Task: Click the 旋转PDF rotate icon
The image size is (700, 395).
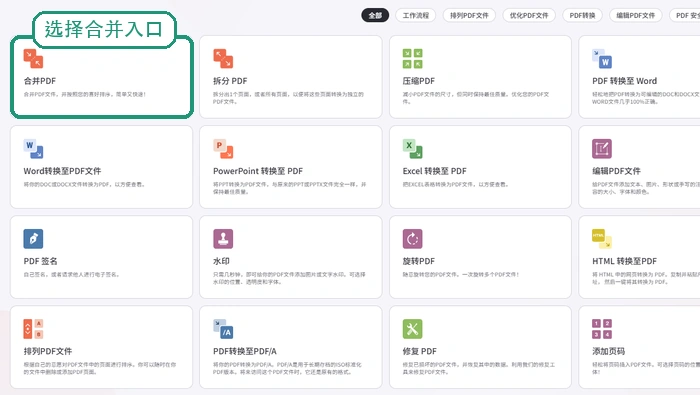Action: pyautogui.click(x=412, y=239)
